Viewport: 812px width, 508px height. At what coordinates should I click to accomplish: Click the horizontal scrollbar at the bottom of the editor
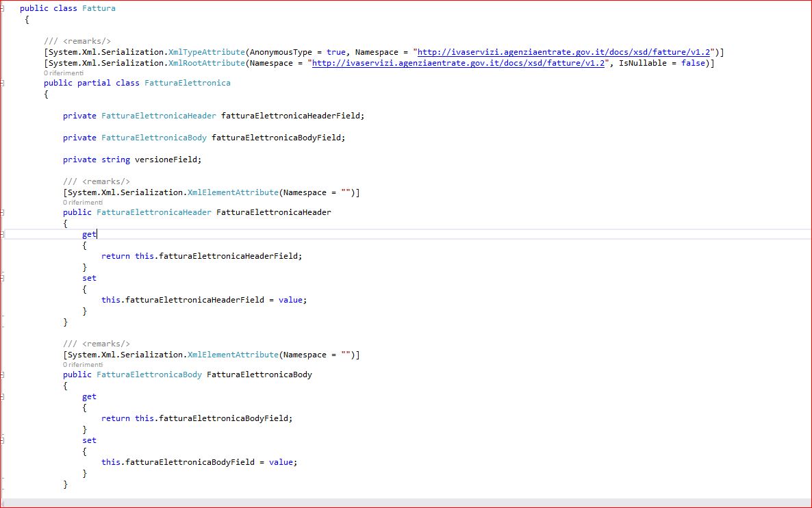click(406, 503)
